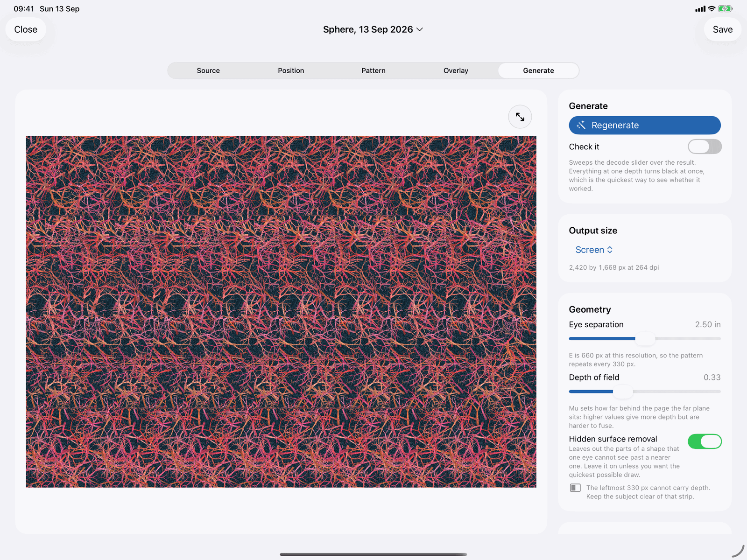Click the magic wand icon in Regenerate
Viewport: 747px width, 560px height.
pyautogui.click(x=581, y=125)
